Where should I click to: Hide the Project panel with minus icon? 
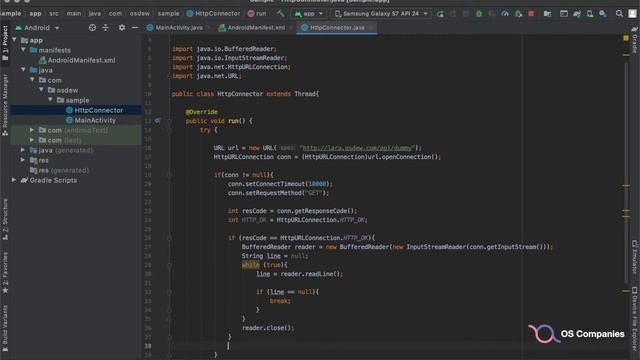pyautogui.click(x=135, y=28)
